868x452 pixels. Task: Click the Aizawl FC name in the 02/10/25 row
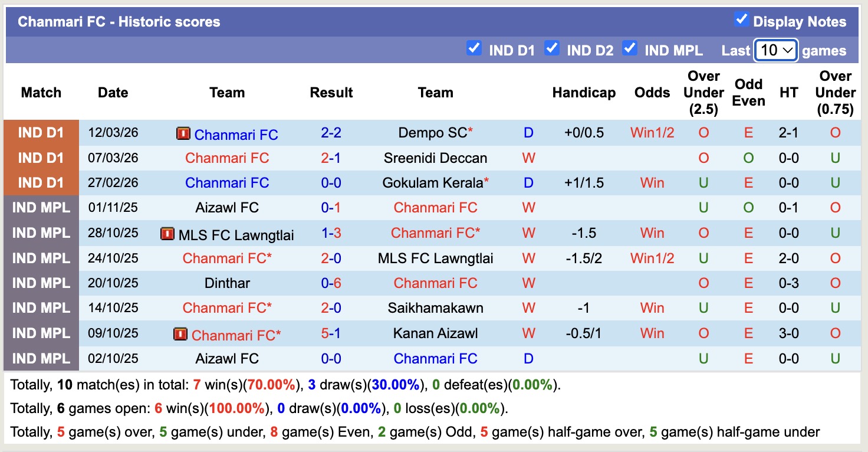(x=228, y=358)
